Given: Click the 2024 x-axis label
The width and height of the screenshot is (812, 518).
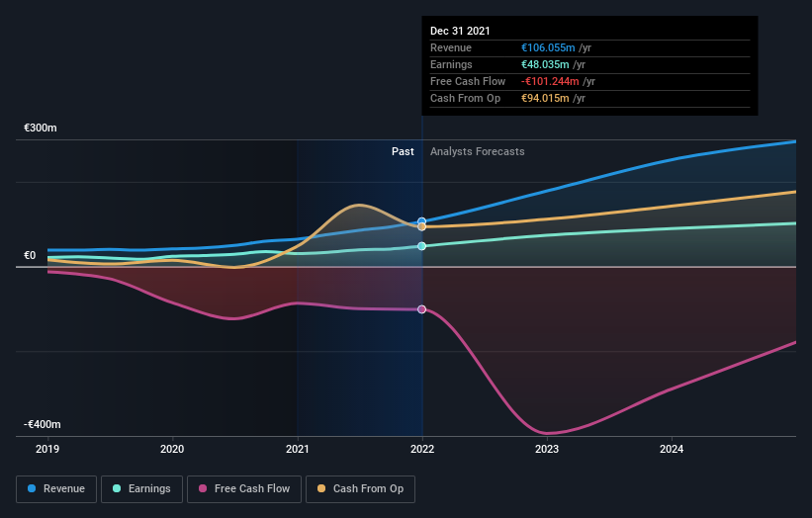Looking at the screenshot, I should click(x=672, y=449).
